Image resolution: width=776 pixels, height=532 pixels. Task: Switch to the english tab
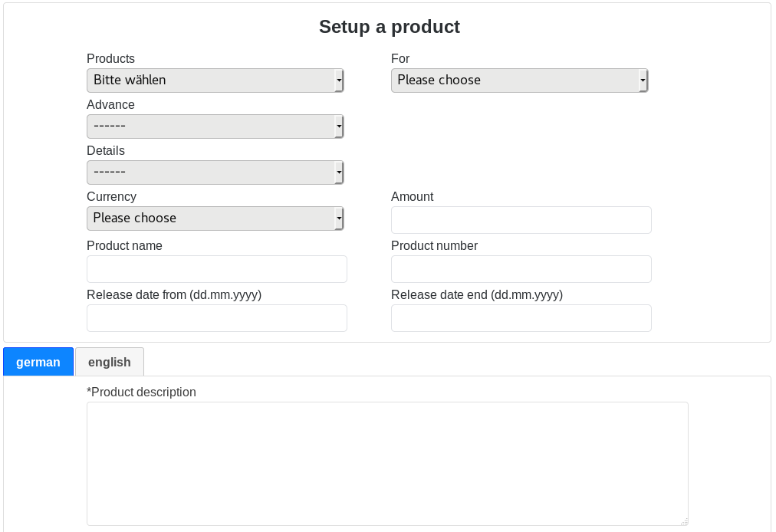click(x=110, y=362)
